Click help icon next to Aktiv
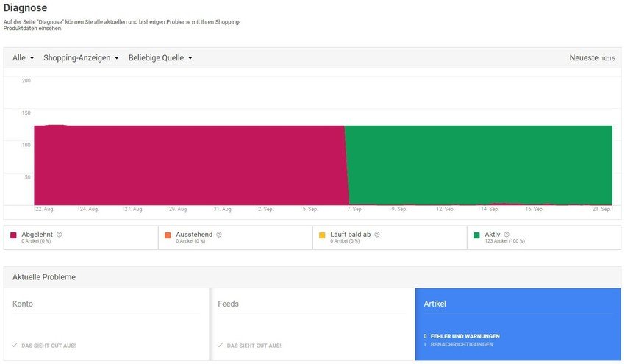 click(507, 235)
